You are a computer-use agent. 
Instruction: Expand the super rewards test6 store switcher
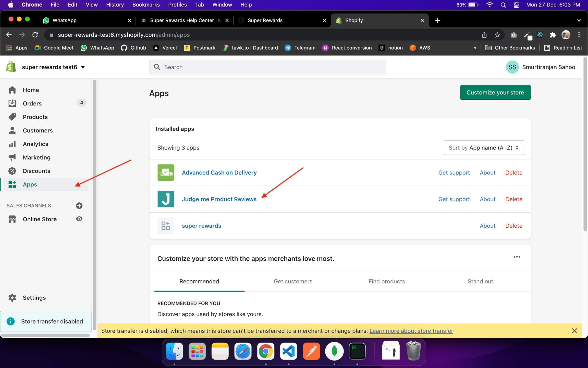coord(83,67)
